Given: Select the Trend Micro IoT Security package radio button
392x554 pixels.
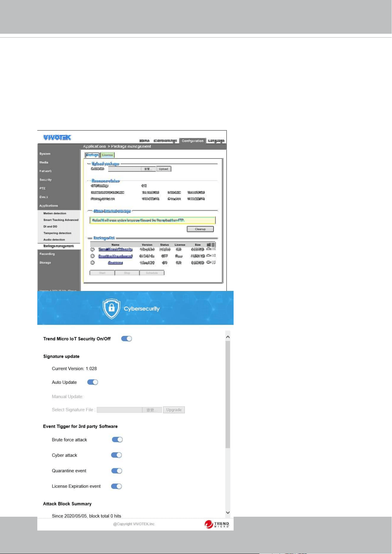Looking at the screenshot, I should (x=92, y=249).
